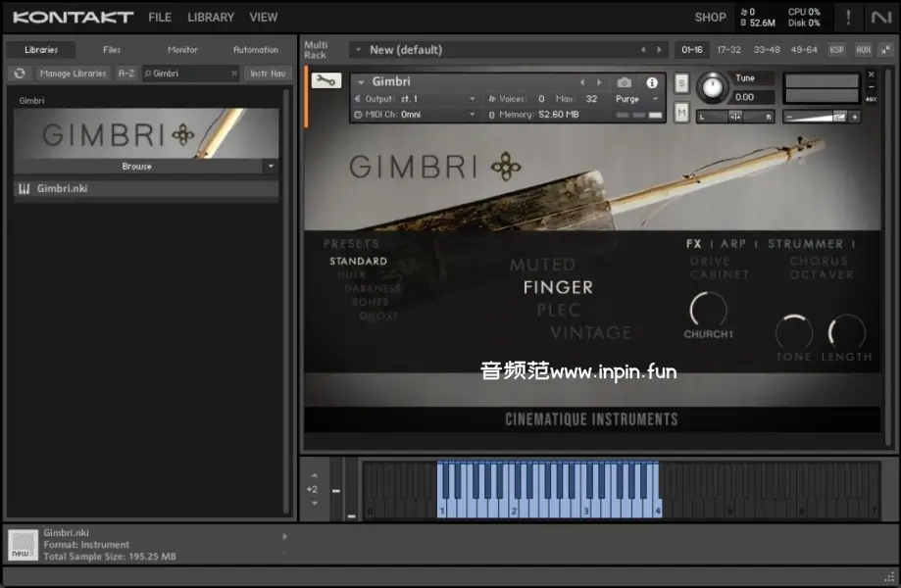
Task: Open the FILE menu
Action: pos(160,18)
